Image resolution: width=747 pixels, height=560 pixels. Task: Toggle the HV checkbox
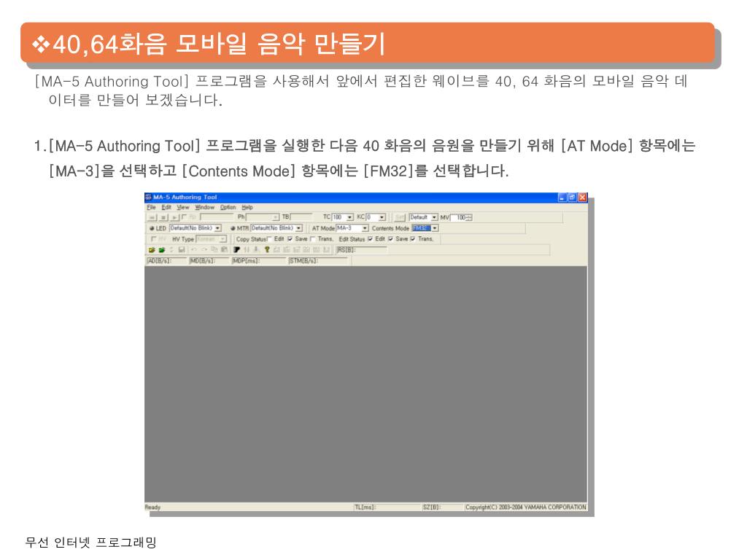[153, 238]
